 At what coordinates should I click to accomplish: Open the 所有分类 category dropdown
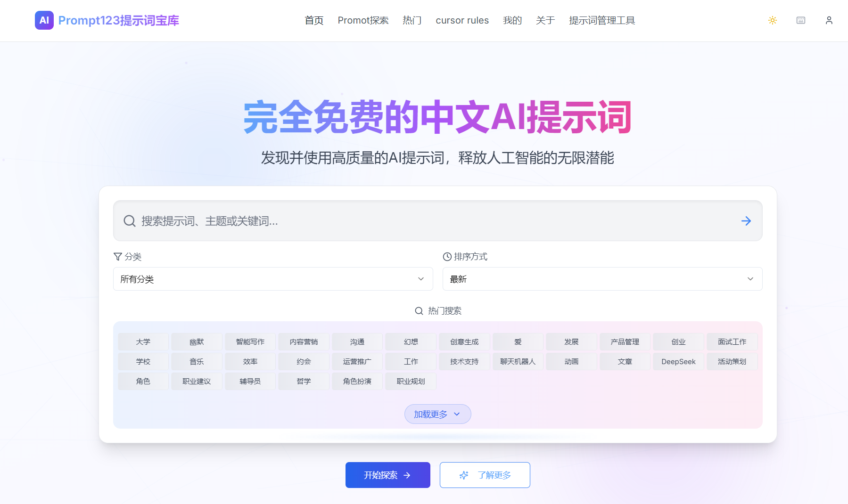coord(272,279)
